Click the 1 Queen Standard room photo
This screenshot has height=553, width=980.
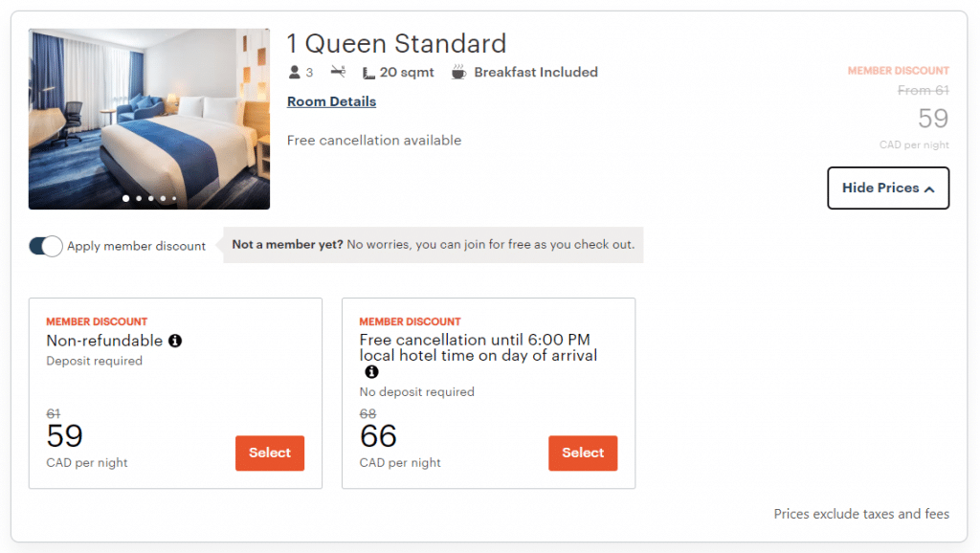coord(148,118)
